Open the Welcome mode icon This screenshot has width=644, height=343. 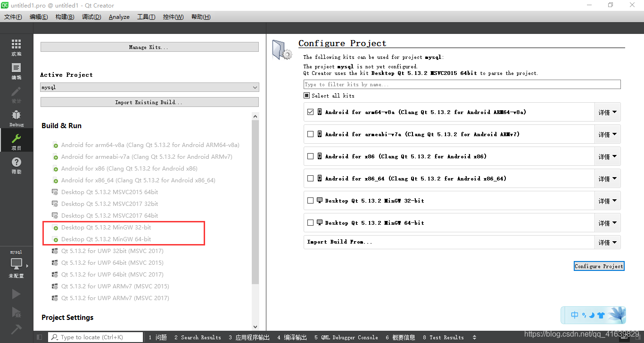point(17,48)
